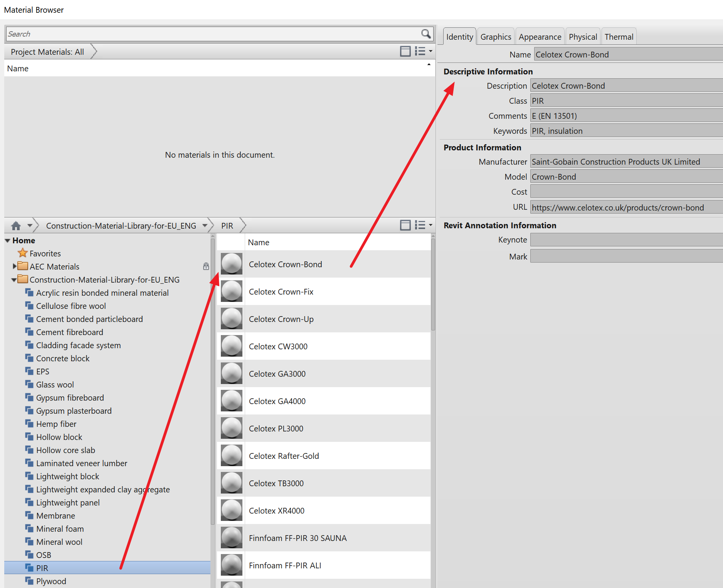Open the Construction-Material-Library folder icon

23,279
